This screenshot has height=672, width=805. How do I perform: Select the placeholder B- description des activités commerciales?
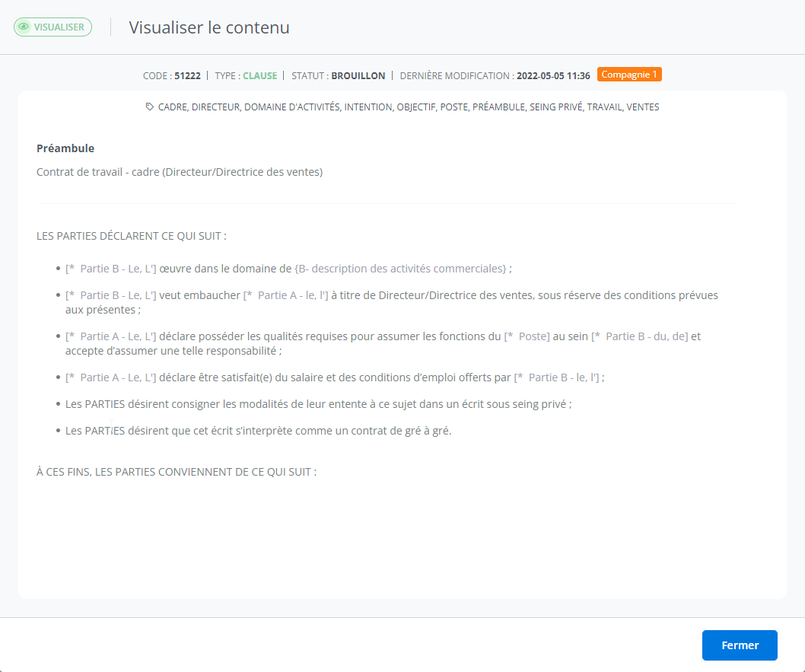pyautogui.click(x=400, y=269)
